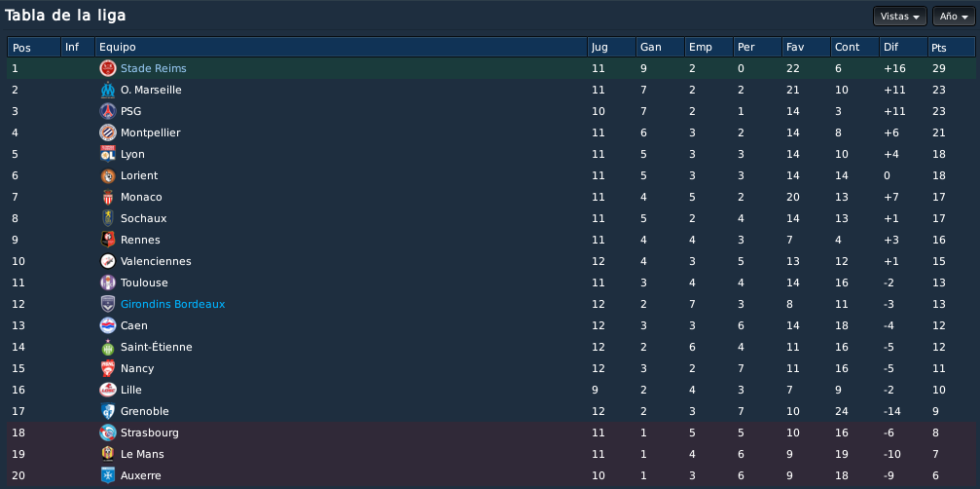This screenshot has width=980, height=489.
Task: Select the Le Mans table row
Action: [491, 454]
